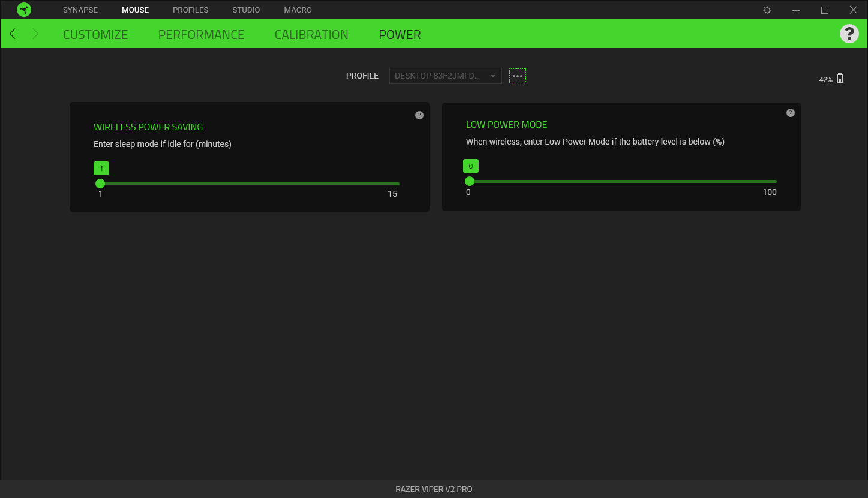Expand the Profile dropdown
The height and width of the screenshot is (498, 868).
pyautogui.click(x=446, y=76)
